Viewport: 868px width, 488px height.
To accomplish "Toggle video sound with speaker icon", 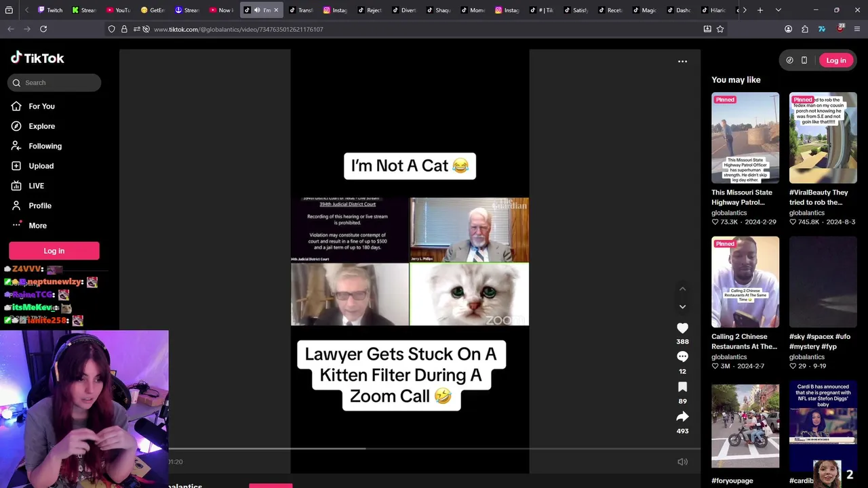I will tap(682, 462).
